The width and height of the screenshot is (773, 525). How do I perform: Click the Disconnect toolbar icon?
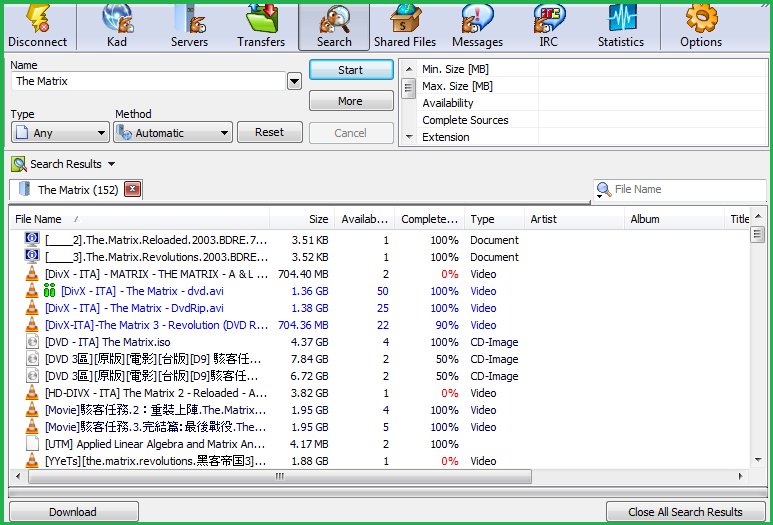tap(37, 27)
